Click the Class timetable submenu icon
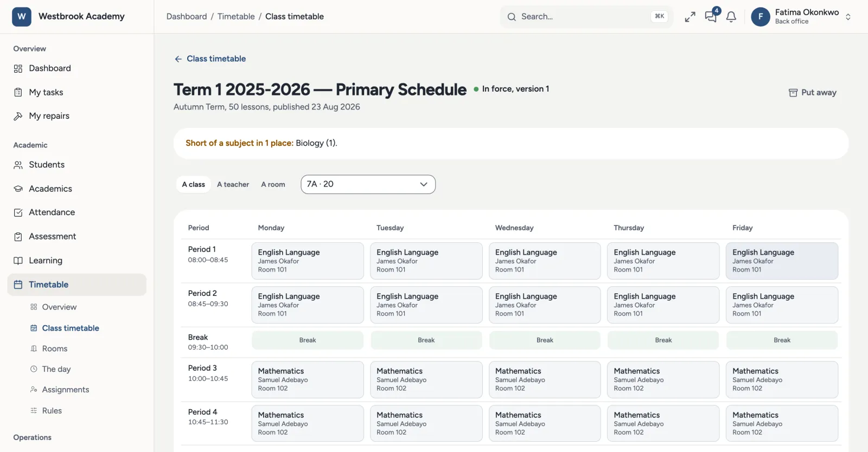Viewport: 868px width, 452px height. [34, 328]
